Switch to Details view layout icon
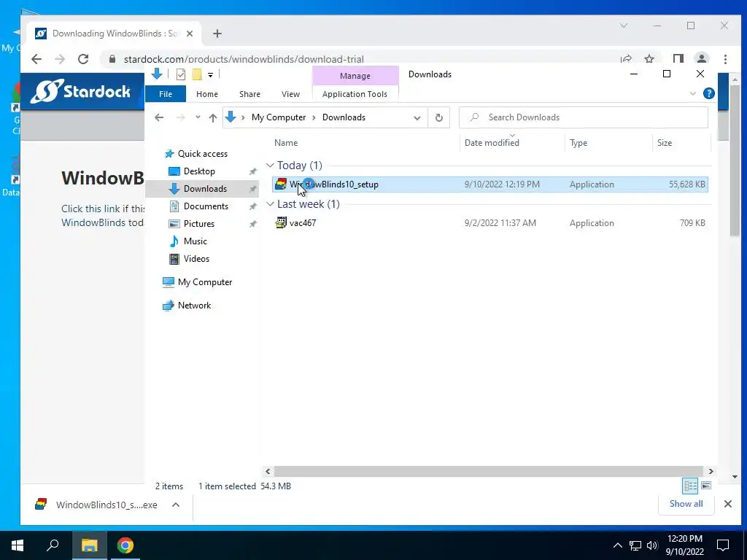This screenshot has height=560, width=747. (x=690, y=486)
